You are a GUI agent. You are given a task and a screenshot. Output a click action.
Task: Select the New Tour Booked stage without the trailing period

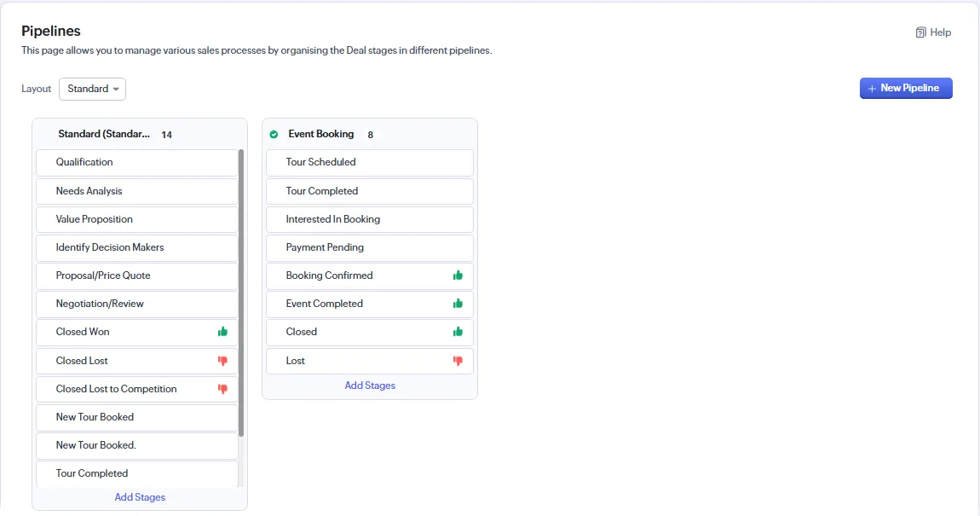tap(137, 417)
